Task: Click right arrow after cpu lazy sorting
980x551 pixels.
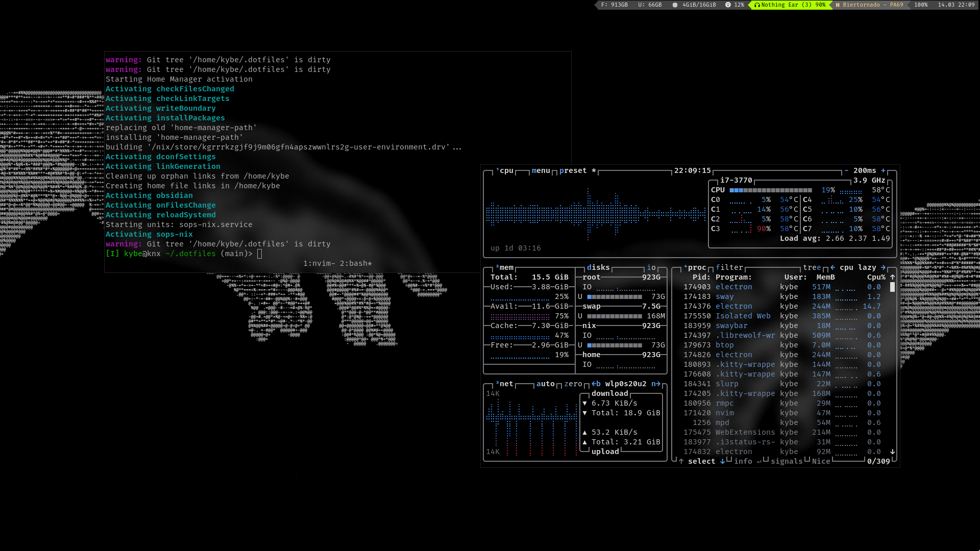Action: (x=883, y=267)
